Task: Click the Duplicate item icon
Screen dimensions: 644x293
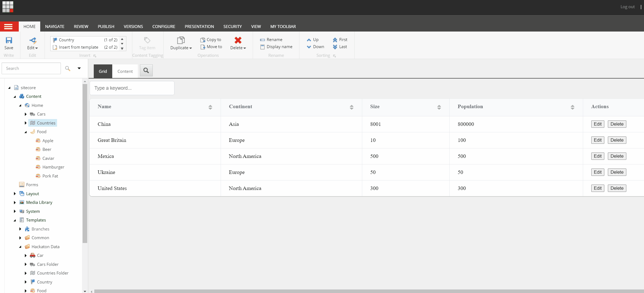Action: pyautogui.click(x=181, y=40)
